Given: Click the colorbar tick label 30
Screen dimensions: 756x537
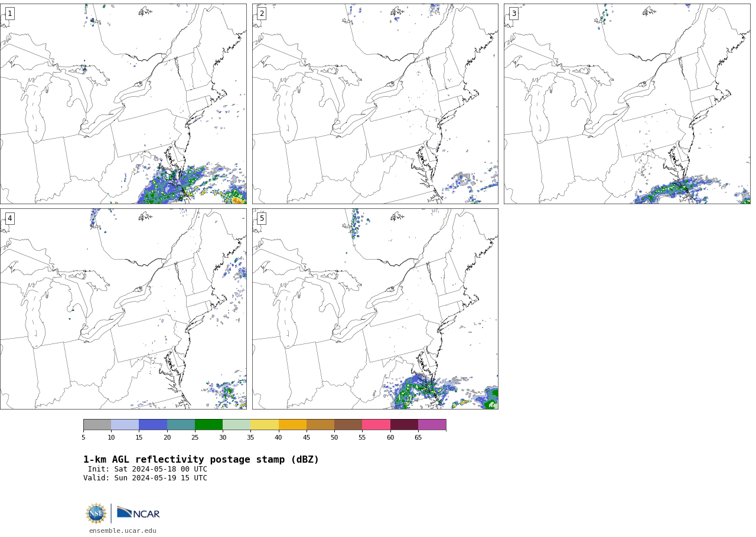Looking at the screenshot, I should (x=223, y=437).
